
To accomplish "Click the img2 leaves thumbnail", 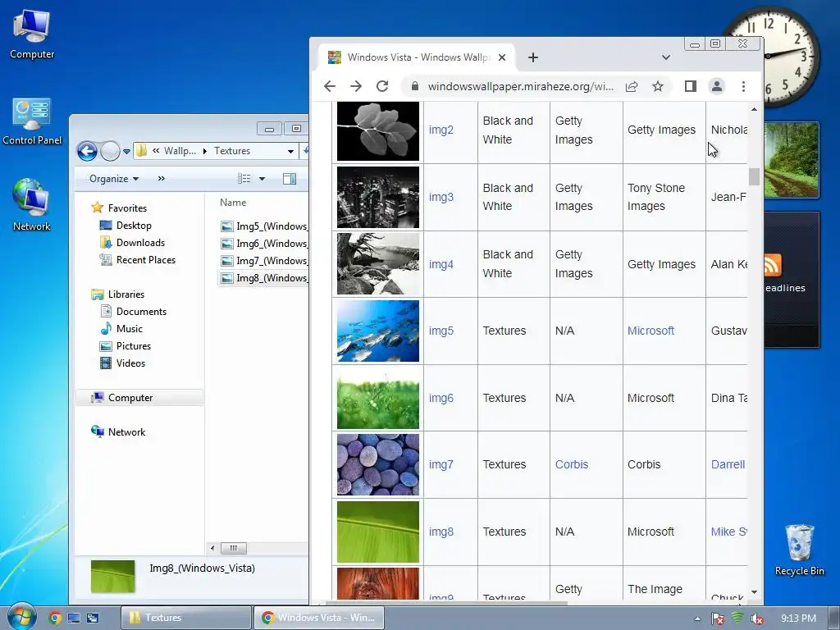I will [x=378, y=131].
